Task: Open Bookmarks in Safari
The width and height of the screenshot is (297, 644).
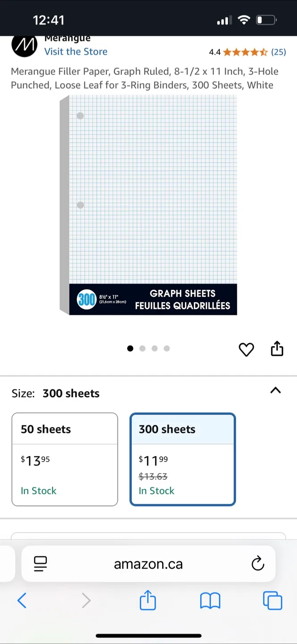Action: click(210, 601)
